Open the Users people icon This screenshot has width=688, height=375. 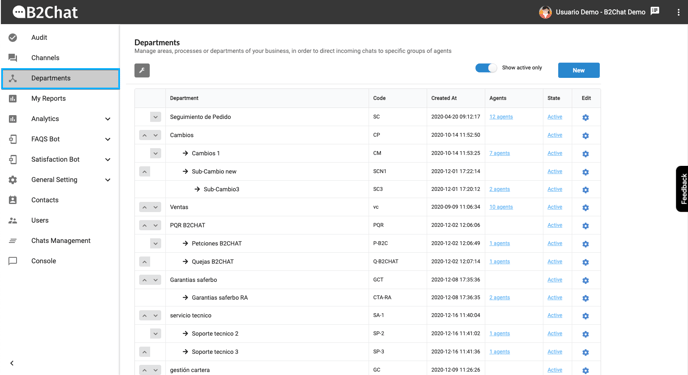[x=13, y=221]
